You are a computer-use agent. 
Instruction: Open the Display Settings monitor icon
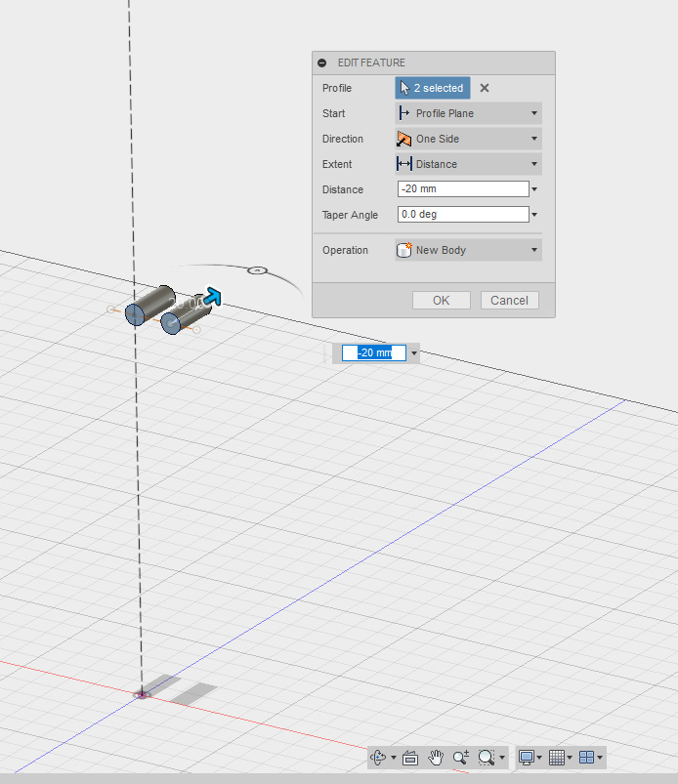click(x=527, y=758)
